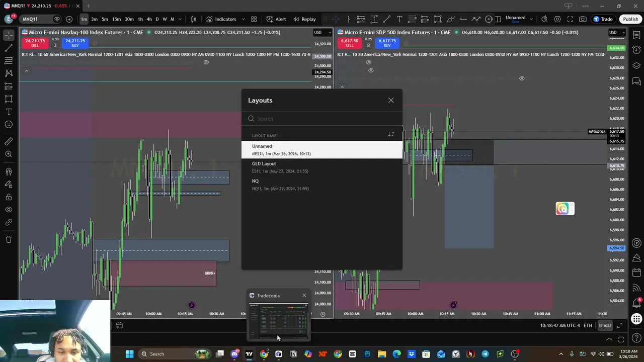Select the 1m timeframe
644x362 pixels.
click(x=84, y=19)
